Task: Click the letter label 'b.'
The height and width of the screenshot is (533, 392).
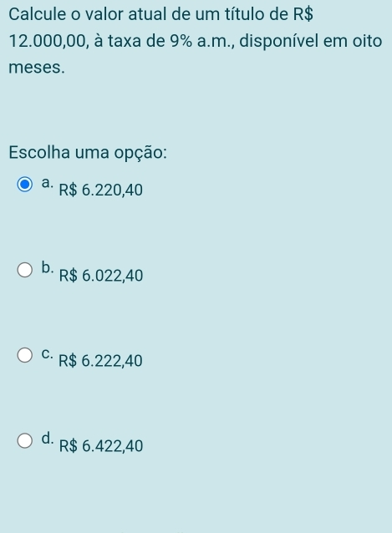Action: (48, 267)
